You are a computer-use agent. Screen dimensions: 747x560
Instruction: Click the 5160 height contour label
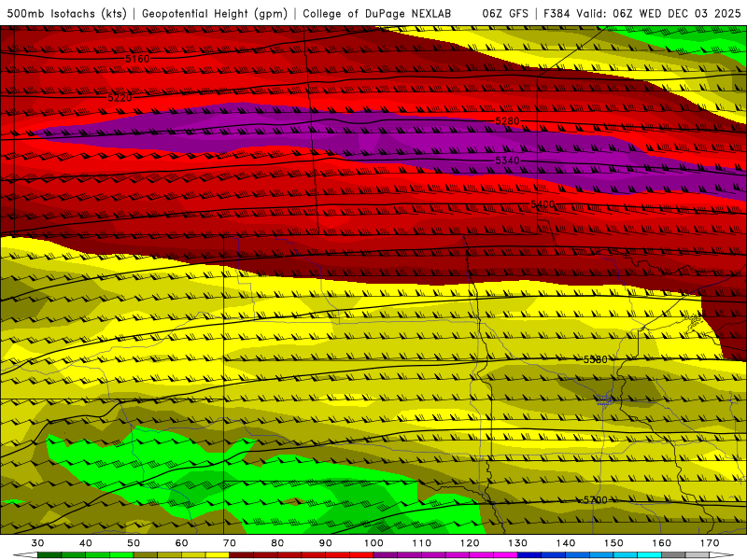coord(137,59)
